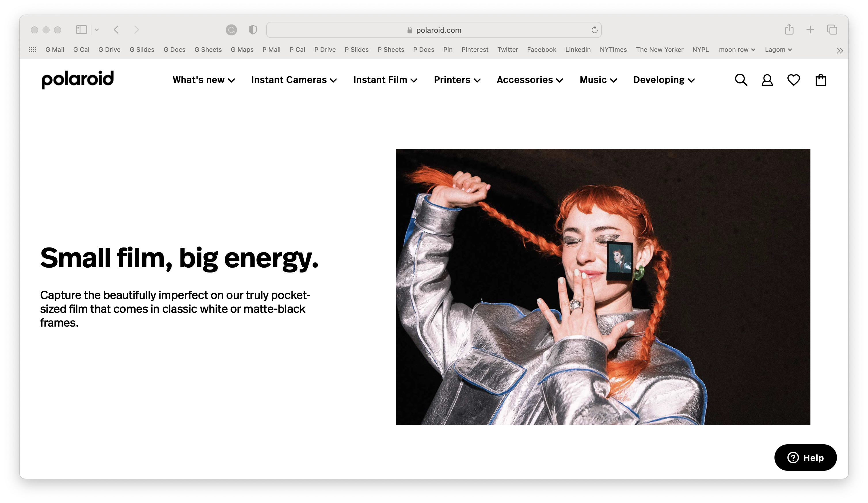Open the G Maps bookmark
Viewport: 868px width, 503px height.
[x=242, y=49]
